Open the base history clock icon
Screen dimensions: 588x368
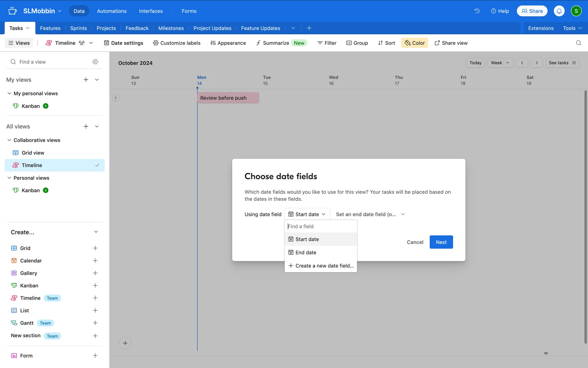point(477,11)
